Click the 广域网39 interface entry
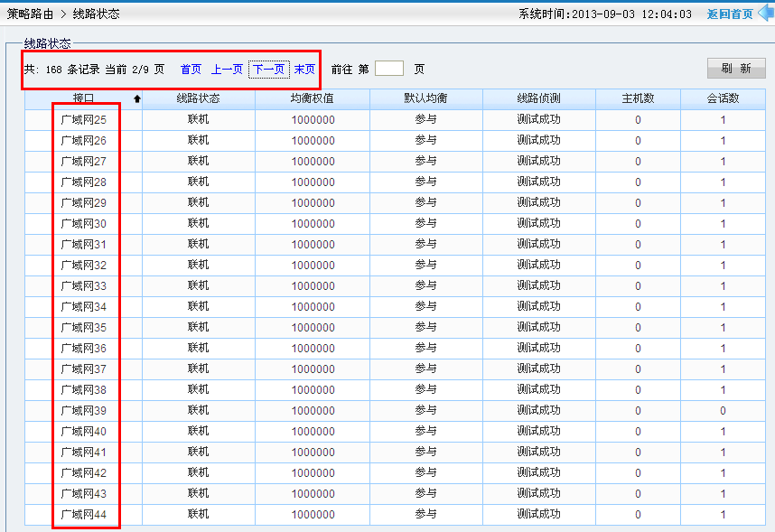The image size is (775, 532). (83, 410)
